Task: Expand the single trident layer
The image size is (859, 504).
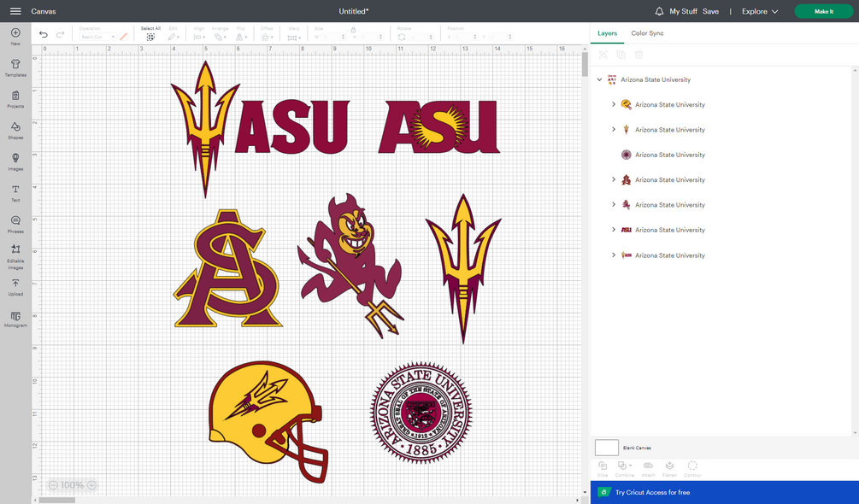Action: click(614, 129)
